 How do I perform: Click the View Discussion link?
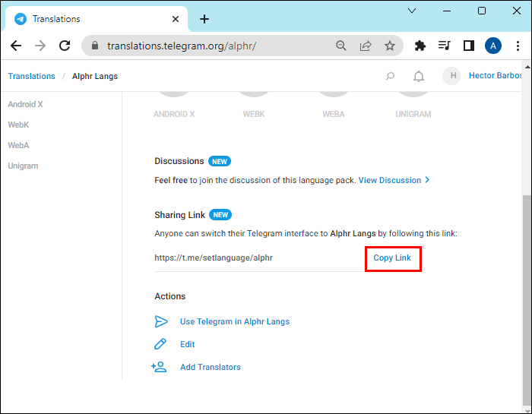point(394,180)
